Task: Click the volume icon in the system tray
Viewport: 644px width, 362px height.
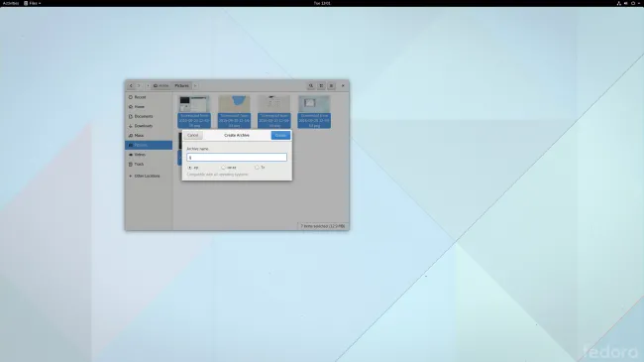Action: [x=626, y=3]
